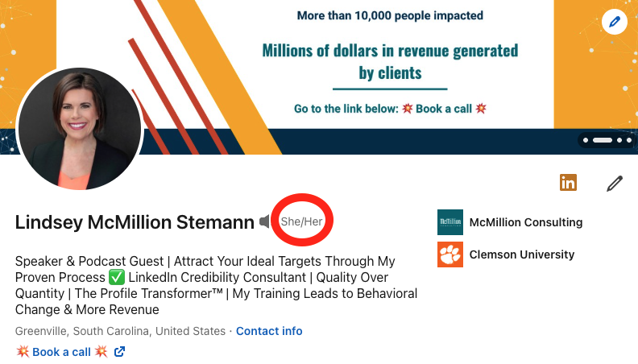Viewport: 638px width, 364px height.
Task: Click the McMillion Consulting logo
Action: point(450,222)
